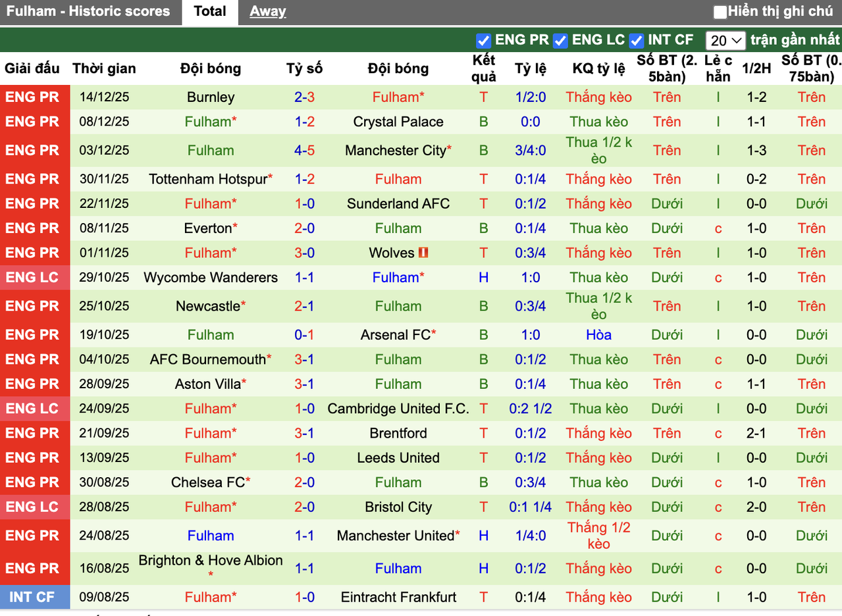The image size is (842, 616).
Task: Select the 14/12/25 date cell
Action: [104, 97]
